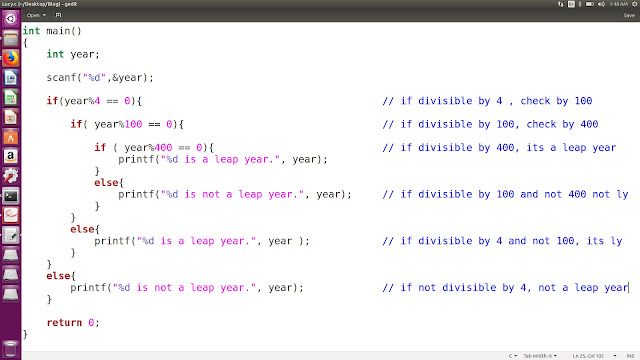
Task: Expand the recent files arrow beside Open
Action: pos(44,15)
